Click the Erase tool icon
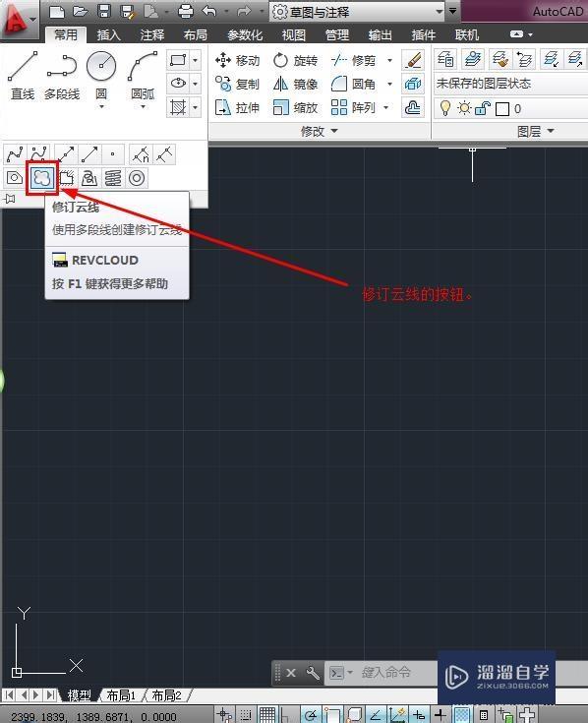Screen dimensions: 588x723 click(x=413, y=60)
